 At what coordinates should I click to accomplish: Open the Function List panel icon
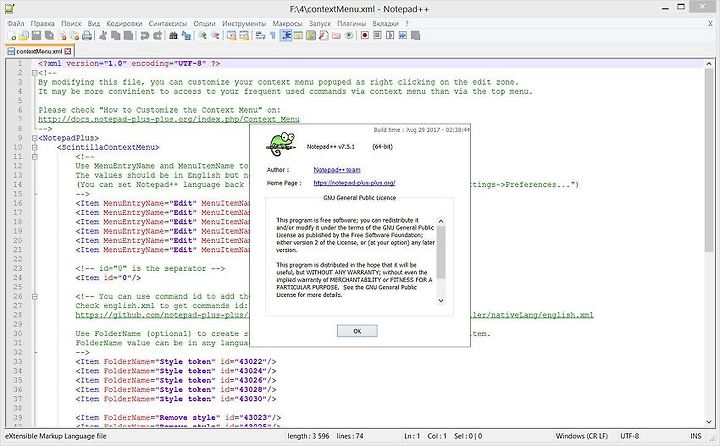click(x=323, y=35)
